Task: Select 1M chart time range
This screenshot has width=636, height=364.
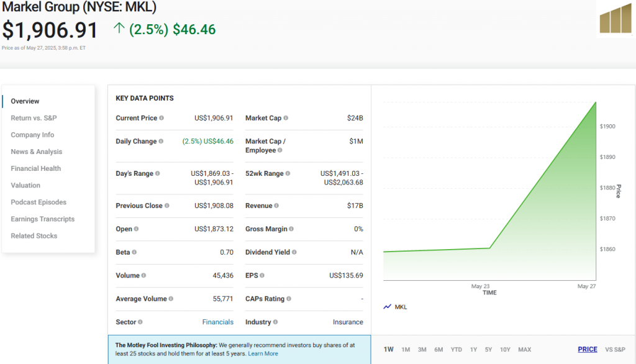Action: click(x=406, y=349)
